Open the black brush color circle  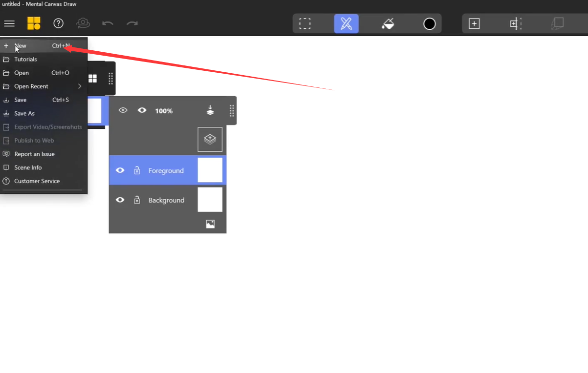click(430, 23)
